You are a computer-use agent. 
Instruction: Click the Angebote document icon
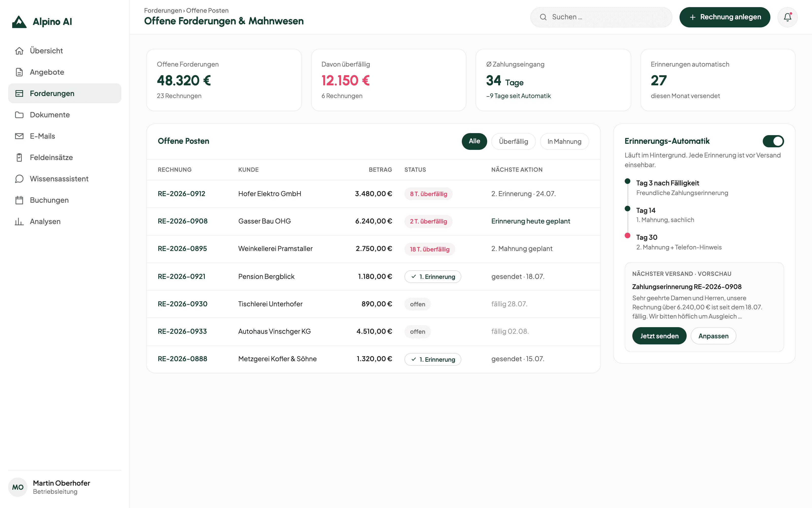click(19, 72)
